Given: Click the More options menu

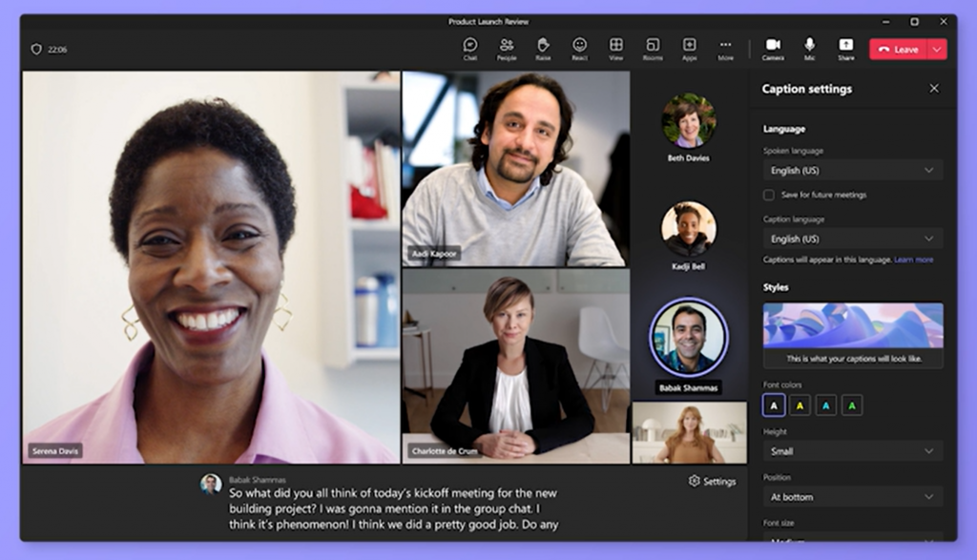Looking at the screenshot, I should pyautogui.click(x=725, y=46).
